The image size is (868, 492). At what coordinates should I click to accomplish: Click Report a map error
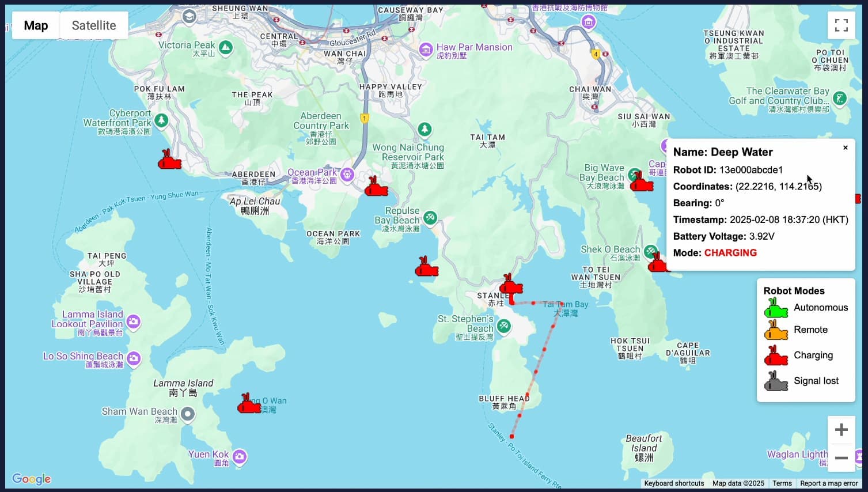click(x=828, y=483)
